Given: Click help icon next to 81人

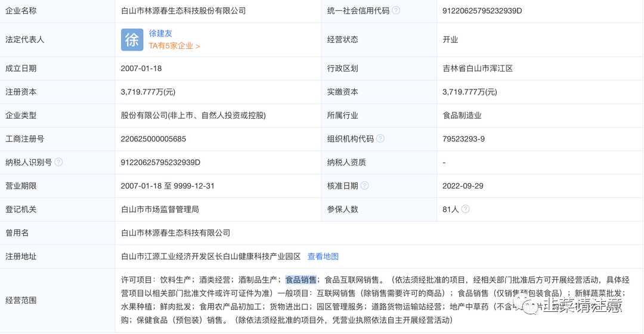Looking at the screenshot, I should (x=465, y=209).
